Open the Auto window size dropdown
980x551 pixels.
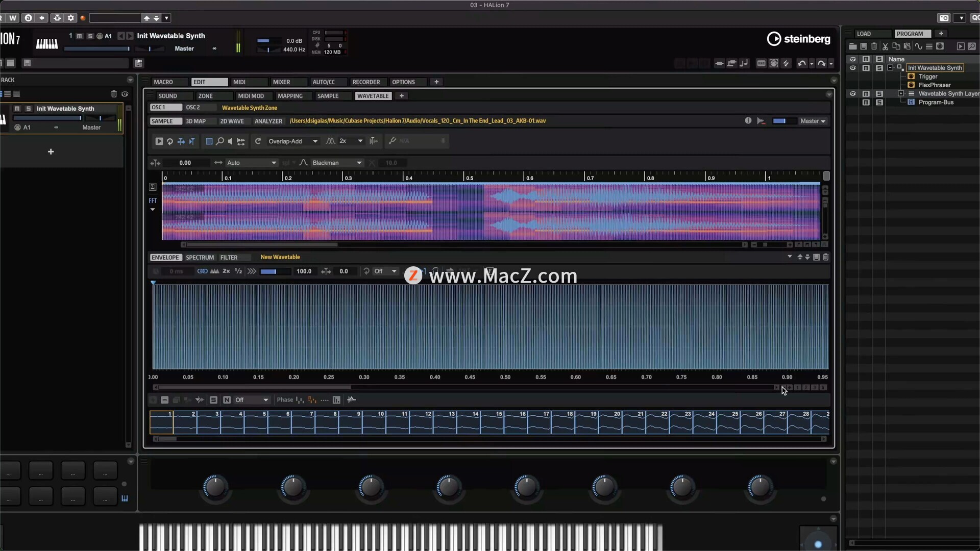pyautogui.click(x=251, y=163)
